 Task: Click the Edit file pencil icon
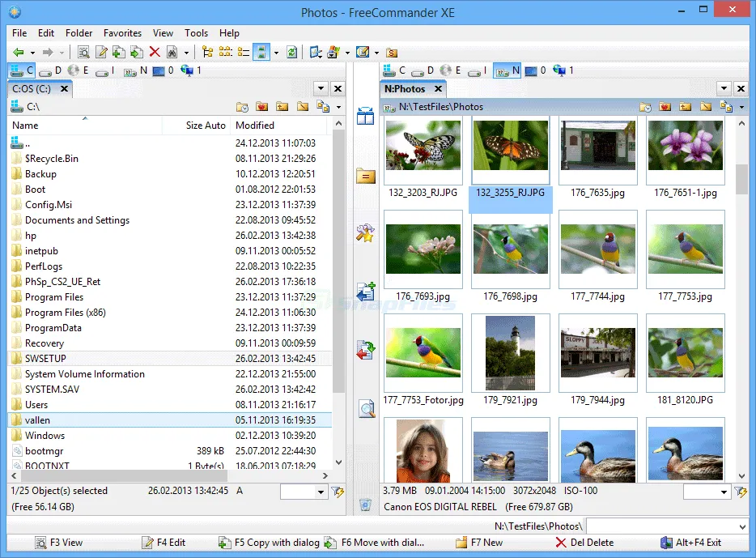click(101, 52)
